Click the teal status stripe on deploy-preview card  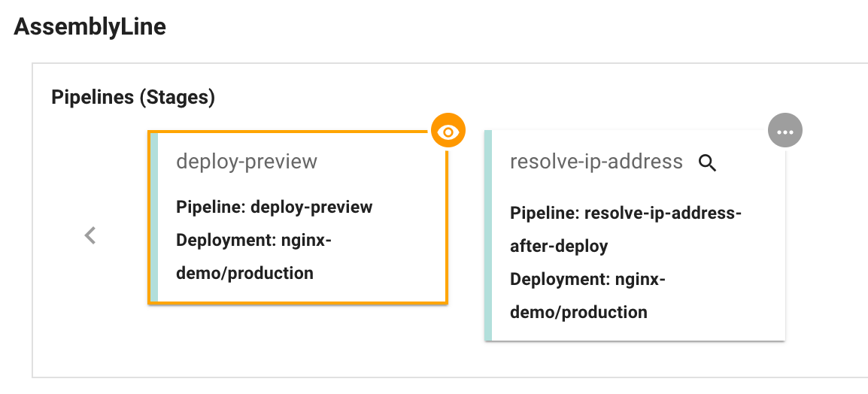(x=154, y=218)
